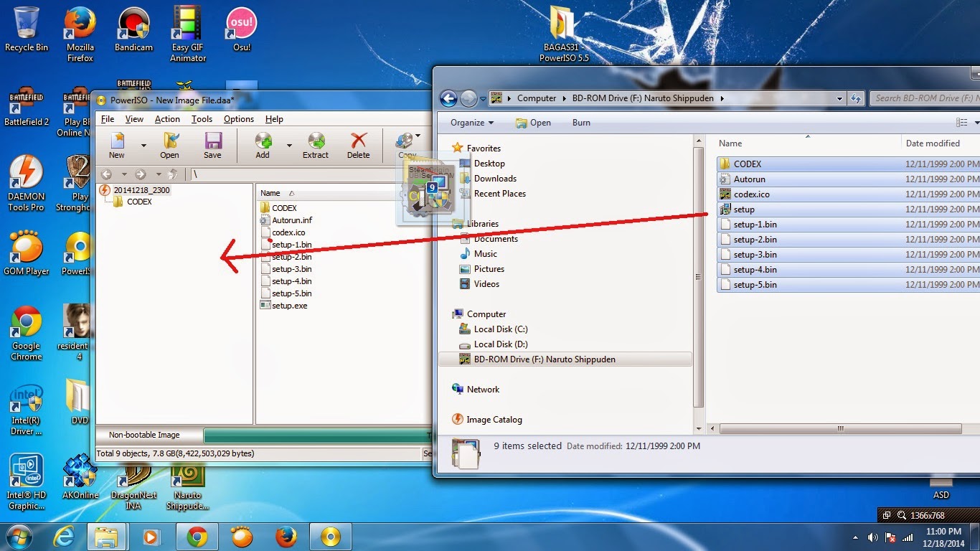The height and width of the screenshot is (551, 980).
Task: Select Bandicam desktop shortcut
Action: coord(133,29)
